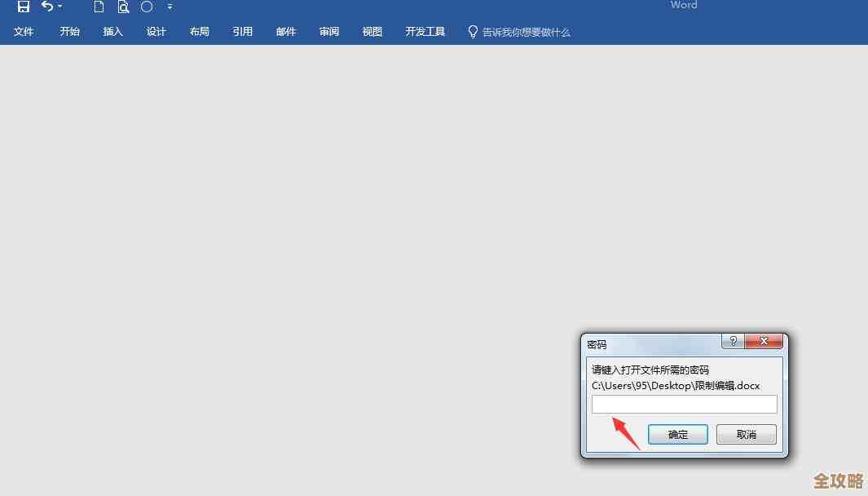Image resolution: width=868 pixels, height=496 pixels.
Task: Open print preview via its toolbar icon
Action: tap(123, 7)
